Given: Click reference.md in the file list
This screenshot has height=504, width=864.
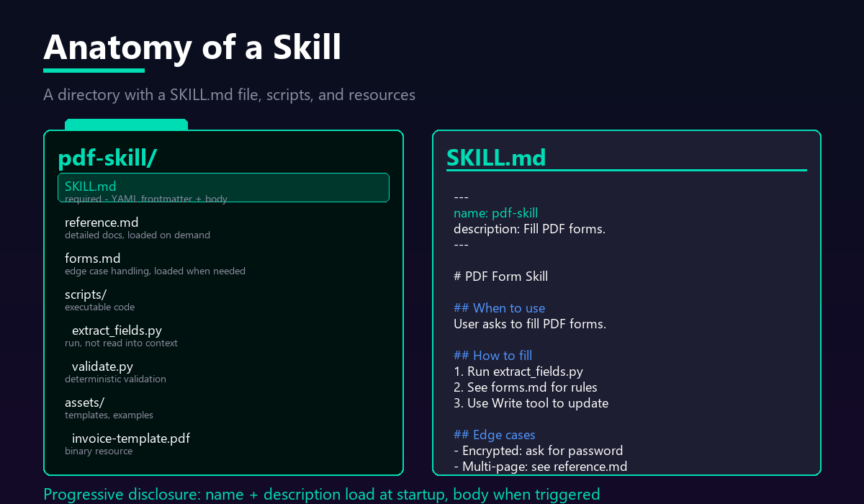Looking at the screenshot, I should coord(102,222).
